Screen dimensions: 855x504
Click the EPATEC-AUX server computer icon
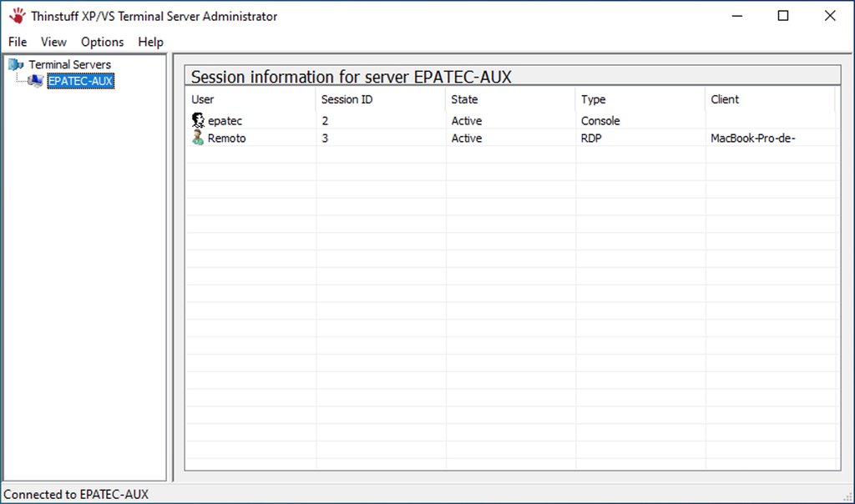coord(36,81)
